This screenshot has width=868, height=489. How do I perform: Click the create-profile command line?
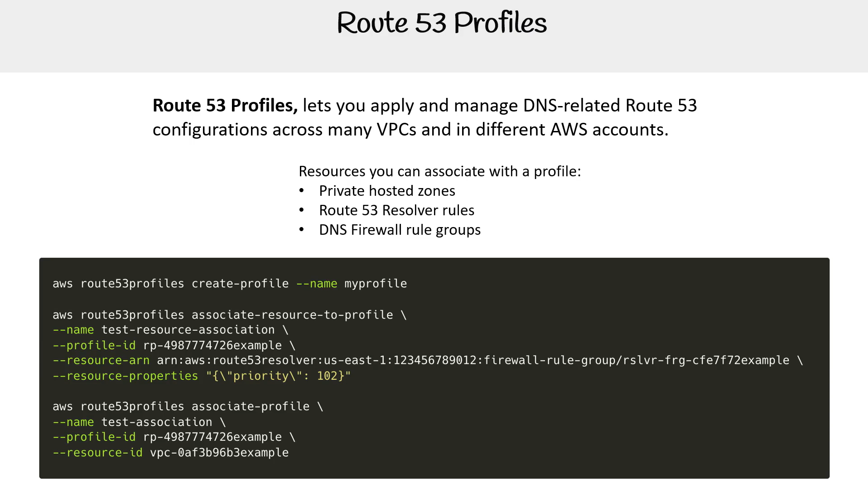(x=230, y=284)
